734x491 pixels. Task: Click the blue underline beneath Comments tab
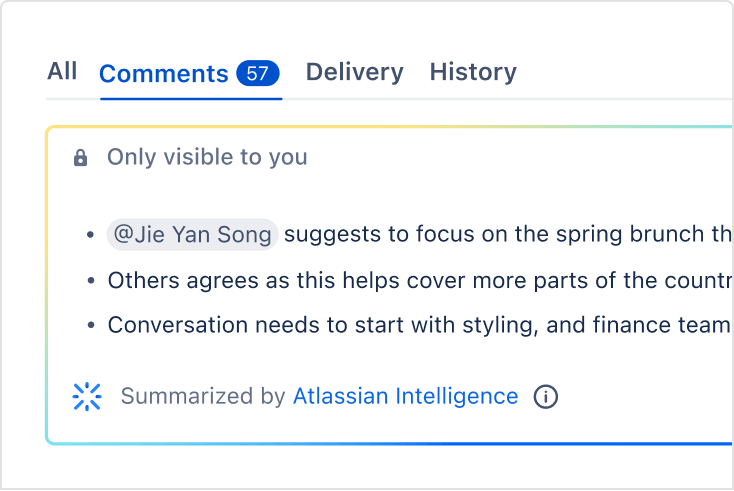pos(191,98)
